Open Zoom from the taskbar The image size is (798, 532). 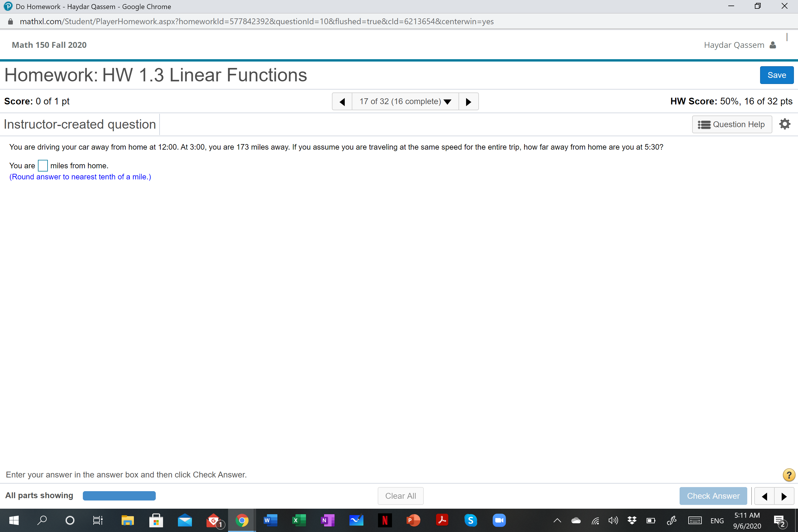tap(499, 520)
